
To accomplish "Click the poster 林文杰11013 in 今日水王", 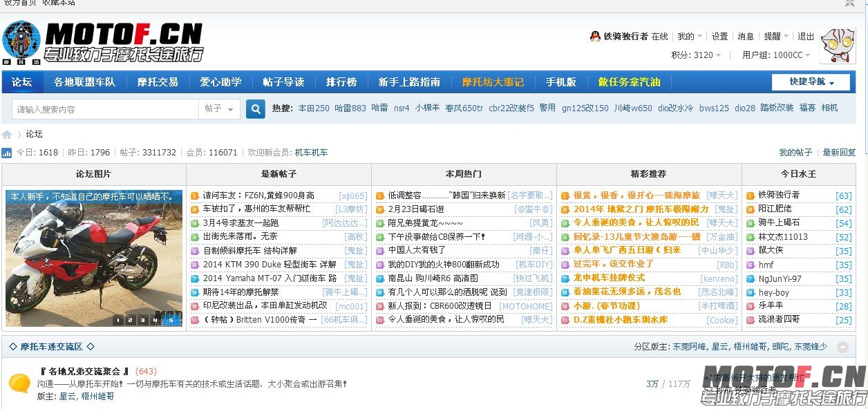I will click(x=783, y=237).
